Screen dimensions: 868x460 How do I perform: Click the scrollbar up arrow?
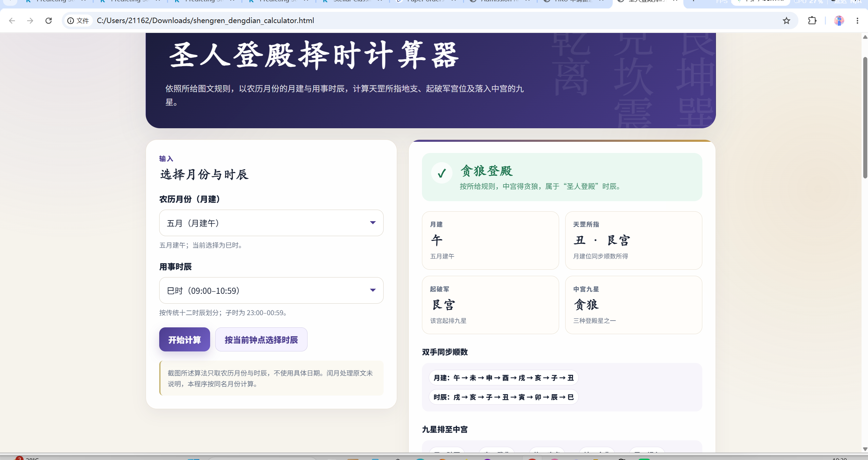pos(865,37)
